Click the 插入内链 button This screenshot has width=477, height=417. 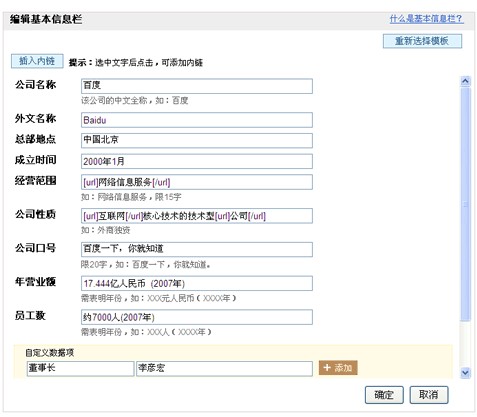click(x=37, y=61)
